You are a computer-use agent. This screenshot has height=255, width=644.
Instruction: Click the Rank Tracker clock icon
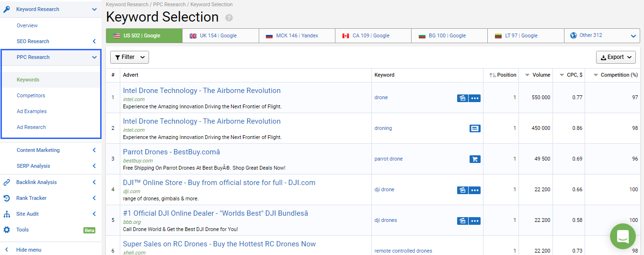point(7,198)
